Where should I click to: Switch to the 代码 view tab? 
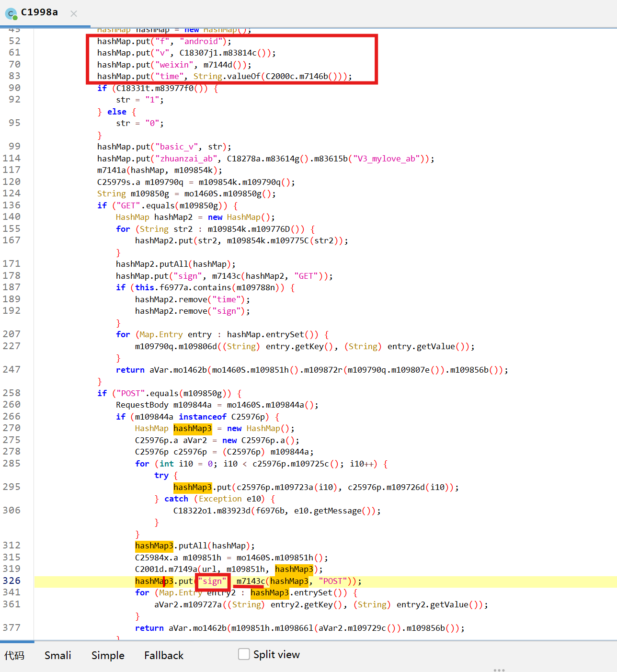click(x=14, y=655)
